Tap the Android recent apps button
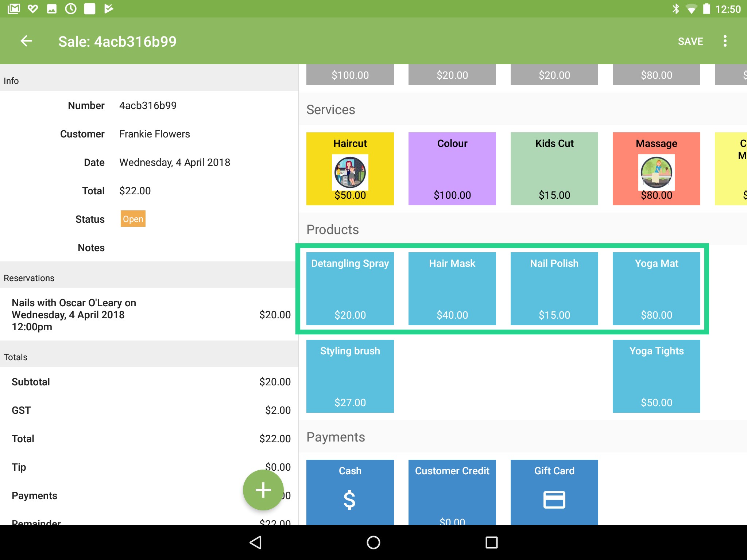The height and width of the screenshot is (560, 747). pyautogui.click(x=491, y=542)
